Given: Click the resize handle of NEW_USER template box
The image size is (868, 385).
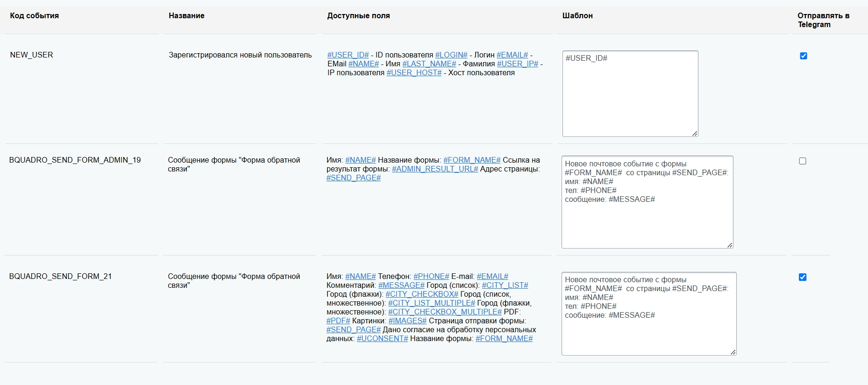Looking at the screenshot, I should tap(695, 134).
